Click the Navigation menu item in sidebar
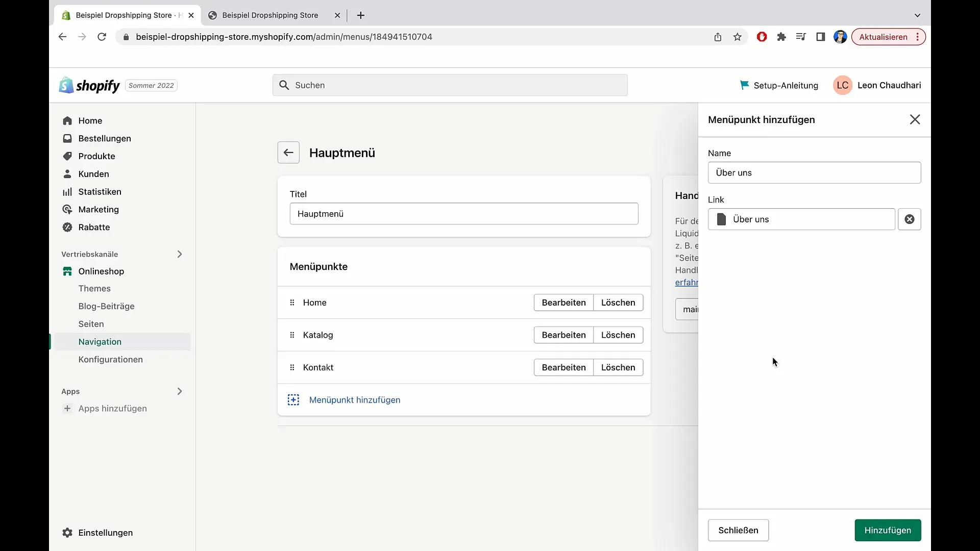The height and width of the screenshot is (551, 980). (100, 342)
